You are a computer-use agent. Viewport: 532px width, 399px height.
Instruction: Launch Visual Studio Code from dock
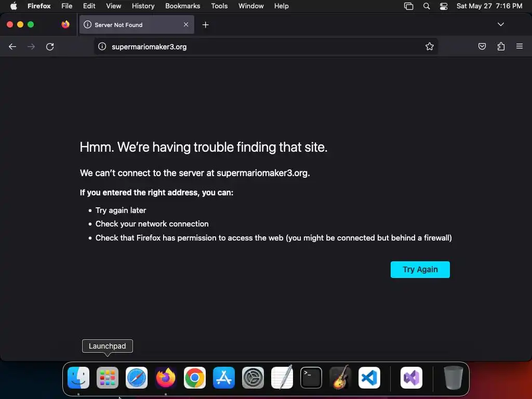(369, 378)
